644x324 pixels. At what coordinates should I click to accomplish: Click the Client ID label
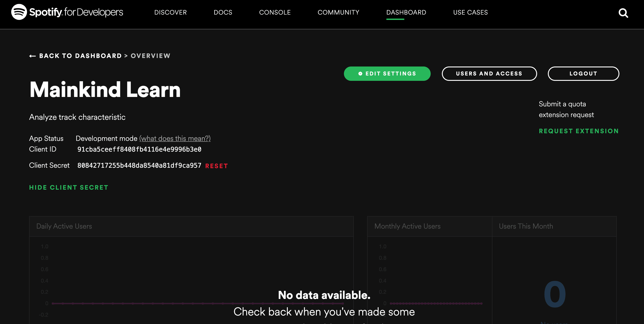pos(43,149)
